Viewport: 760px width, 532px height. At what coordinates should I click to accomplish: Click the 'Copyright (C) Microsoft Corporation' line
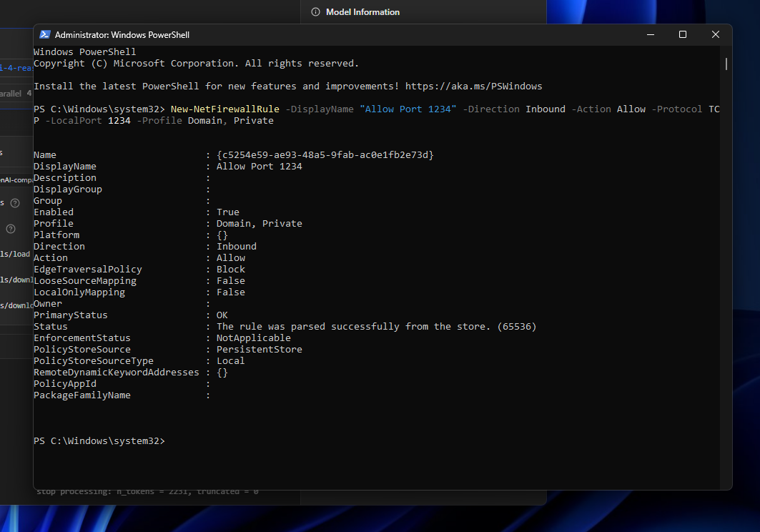197,64
